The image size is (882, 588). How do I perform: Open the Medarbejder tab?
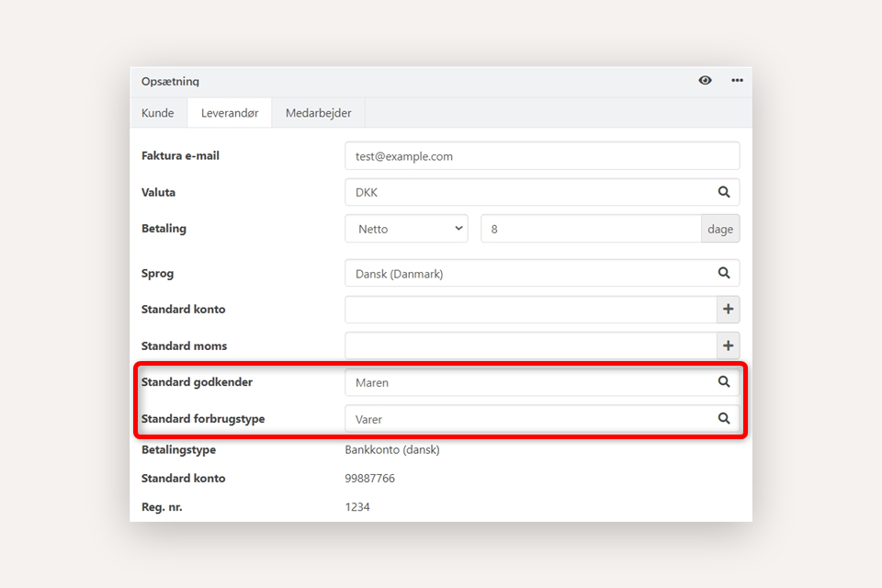[318, 113]
